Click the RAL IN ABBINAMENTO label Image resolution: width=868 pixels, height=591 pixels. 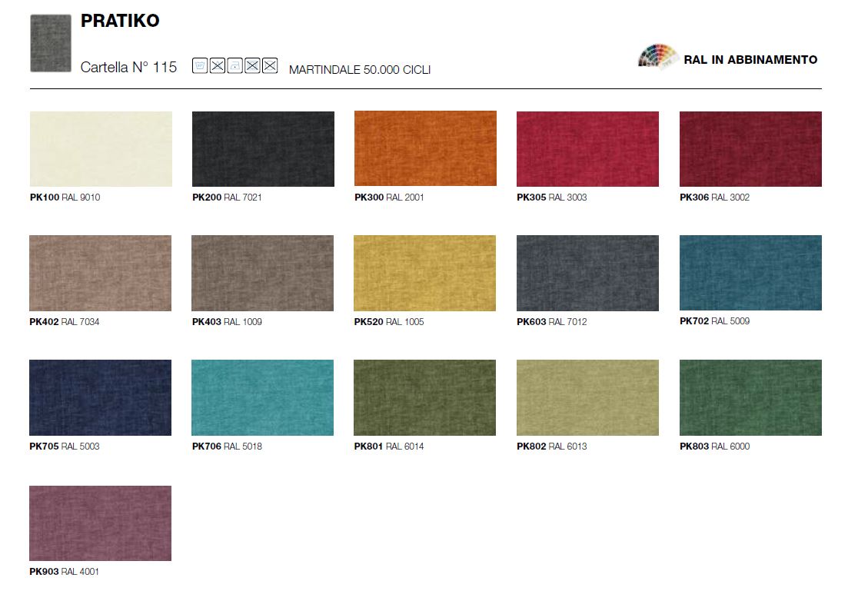point(750,60)
